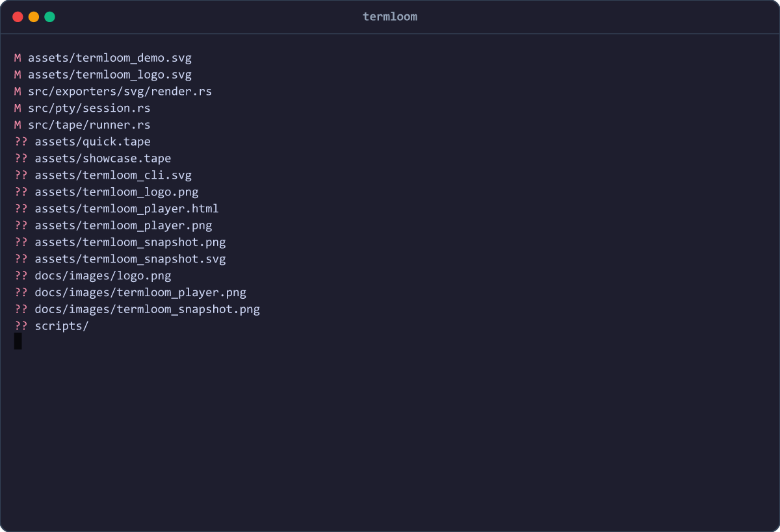Click the docs/images/logo.png path

[103, 276]
